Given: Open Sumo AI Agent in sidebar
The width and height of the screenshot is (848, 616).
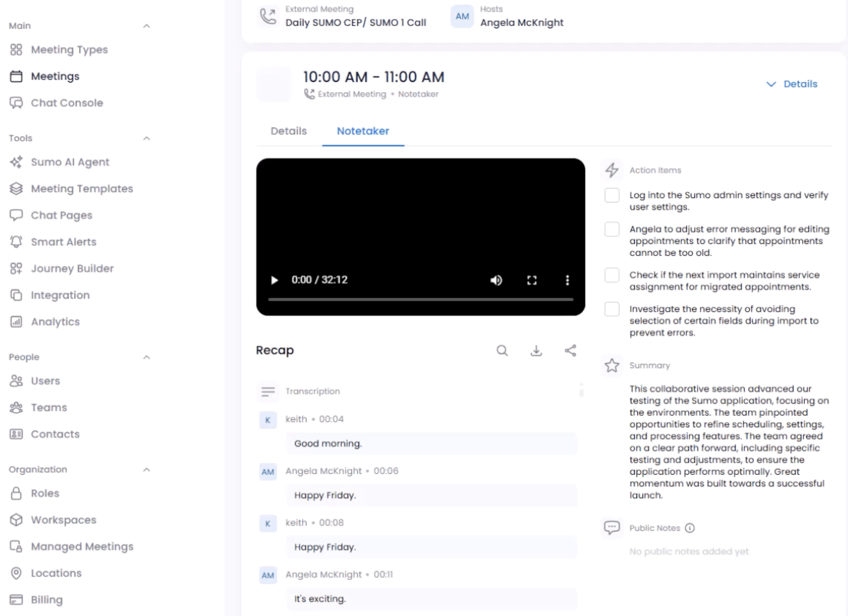Looking at the screenshot, I should [70, 162].
